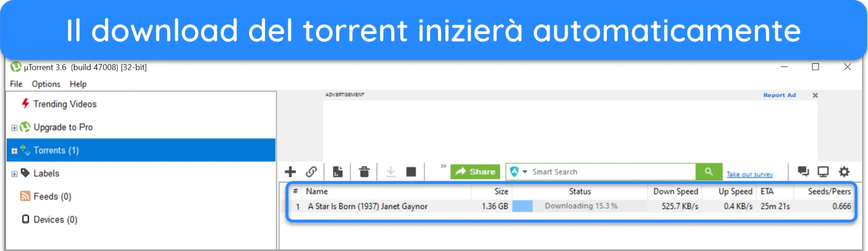Click the 25m 21s ETA cell
The image size is (868, 251).
(775, 206)
